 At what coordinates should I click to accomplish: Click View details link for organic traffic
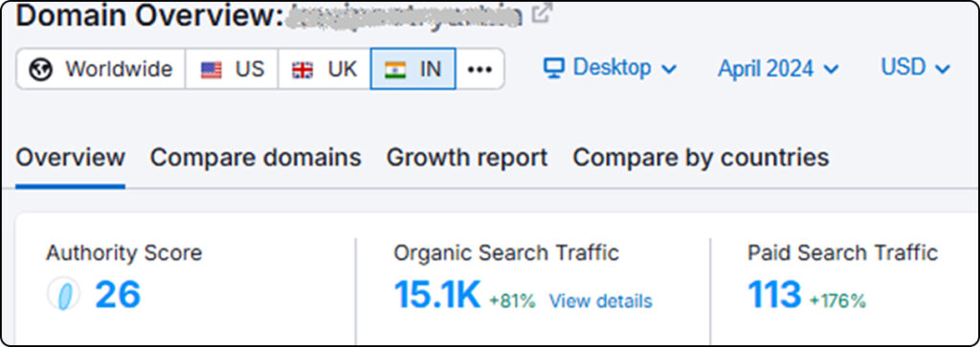point(601,301)
